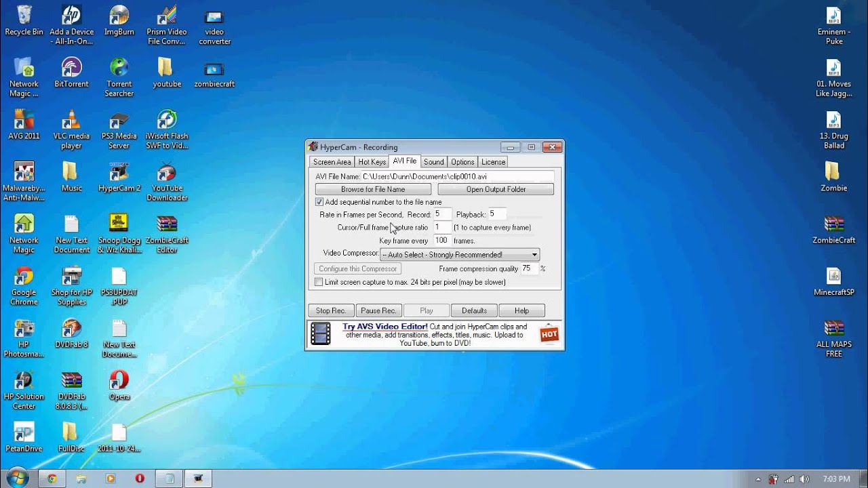
Task: Click the 7:03 PM taskbar clock
Action: [x=836, y=479]
